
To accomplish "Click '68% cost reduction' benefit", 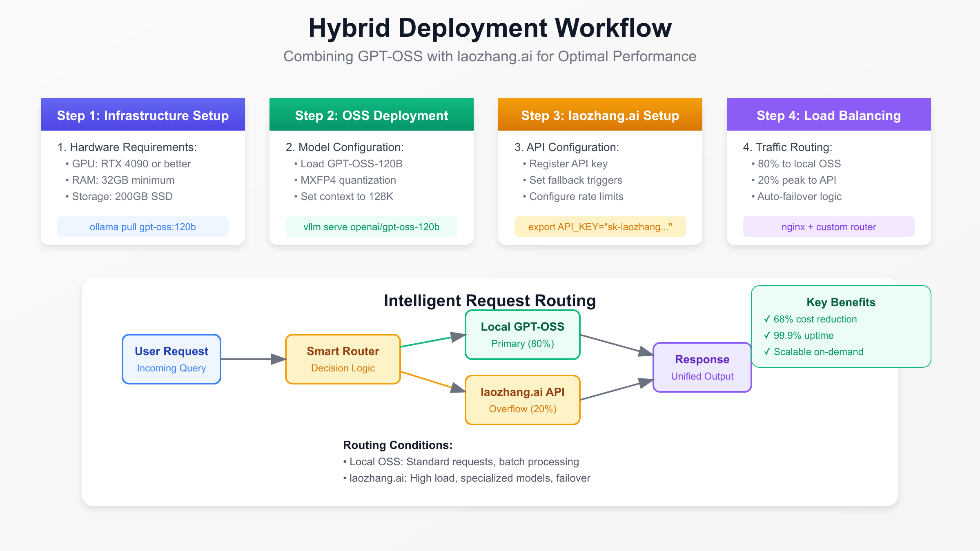I will tap(811, 319).
